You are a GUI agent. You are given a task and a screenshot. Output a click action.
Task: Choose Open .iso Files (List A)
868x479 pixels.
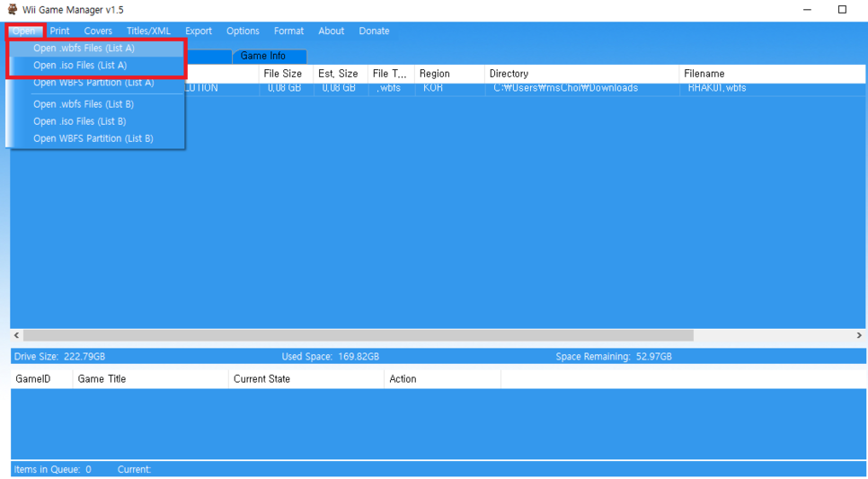point(95,66)
